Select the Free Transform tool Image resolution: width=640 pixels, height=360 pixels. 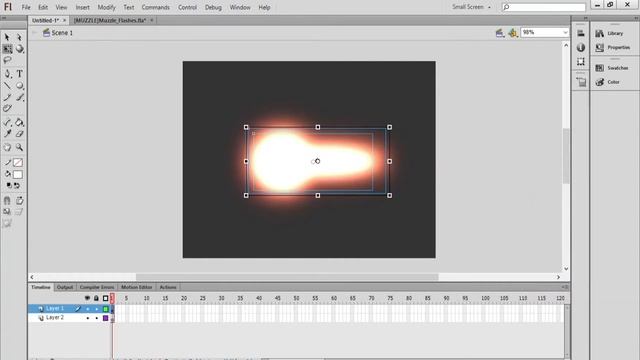point(7,49)
